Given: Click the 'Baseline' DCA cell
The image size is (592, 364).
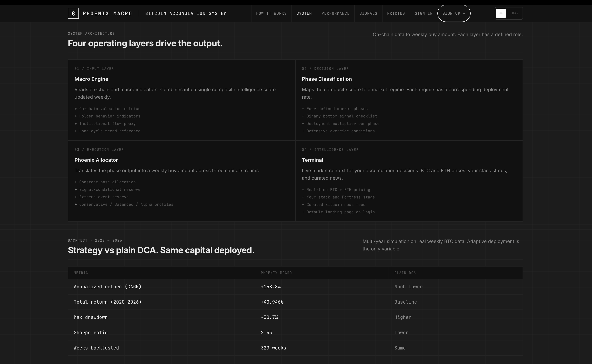Looking at the screenshot, I should pos(406,302).
